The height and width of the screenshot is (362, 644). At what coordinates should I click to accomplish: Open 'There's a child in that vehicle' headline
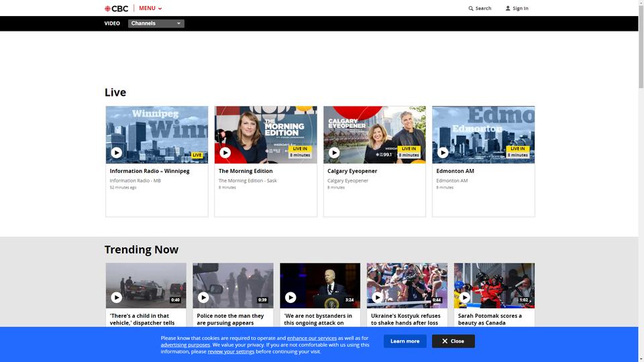[x=142, y=319]
